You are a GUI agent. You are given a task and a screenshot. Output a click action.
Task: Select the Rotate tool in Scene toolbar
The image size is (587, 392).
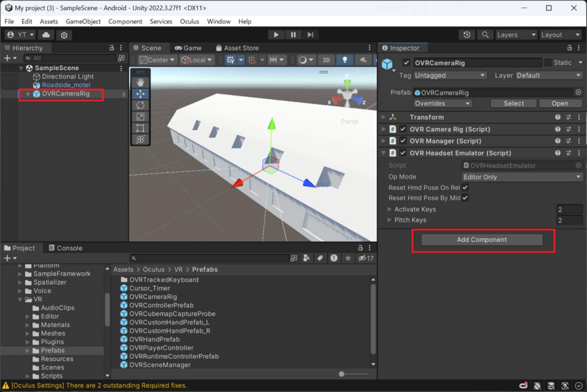pyautogui.click(x=140, y=105)
